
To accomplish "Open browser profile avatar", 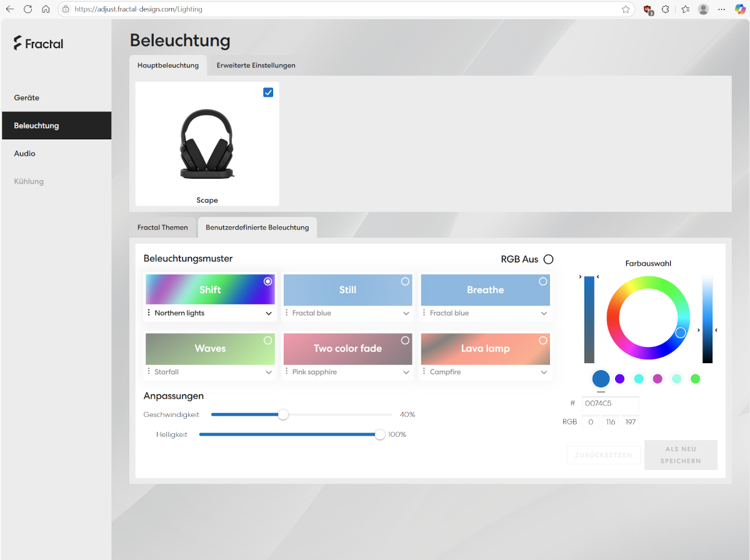I will (x=703, y=9).
